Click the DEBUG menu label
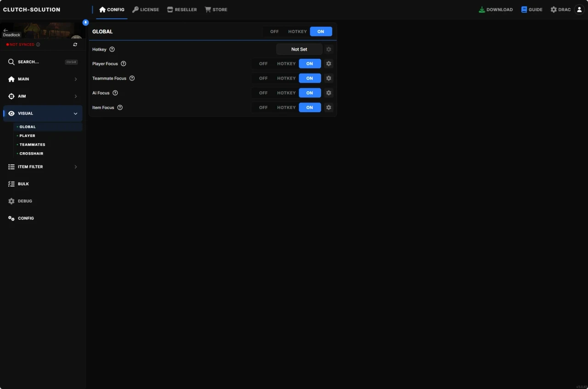 coord(25,201)
